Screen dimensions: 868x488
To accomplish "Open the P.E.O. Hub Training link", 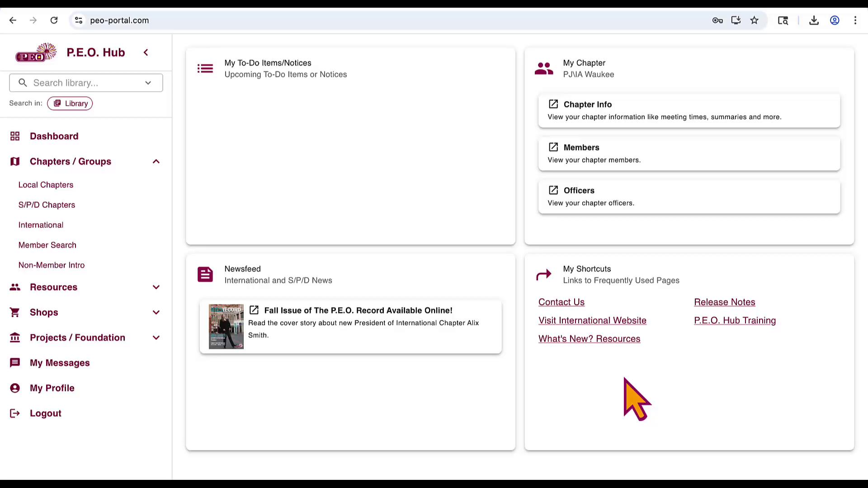I will [735, 320].
